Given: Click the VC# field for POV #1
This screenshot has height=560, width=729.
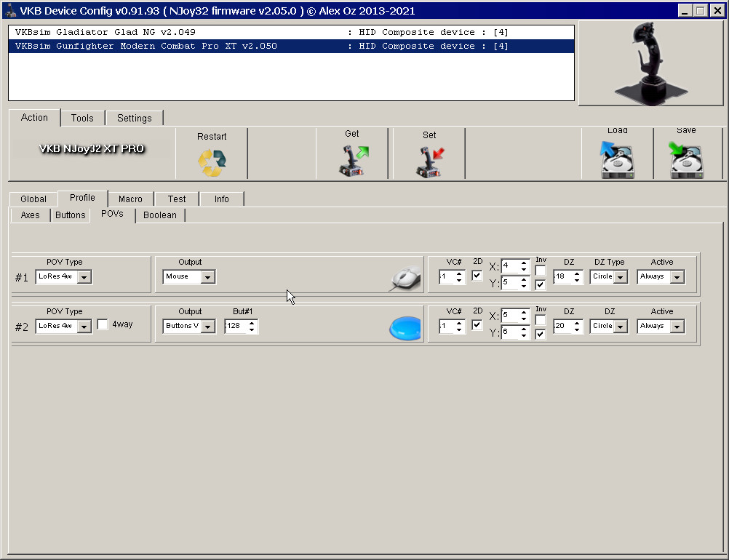Looking at the screenshot, I should click(447, 277).
